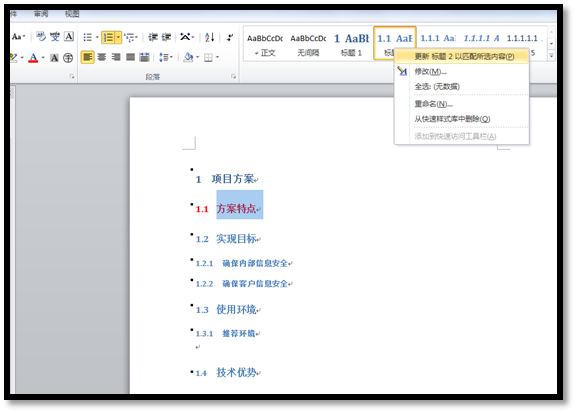The image size is (576, 413).
Task: Toggle the numbered list button
Action: coord(108,37)
